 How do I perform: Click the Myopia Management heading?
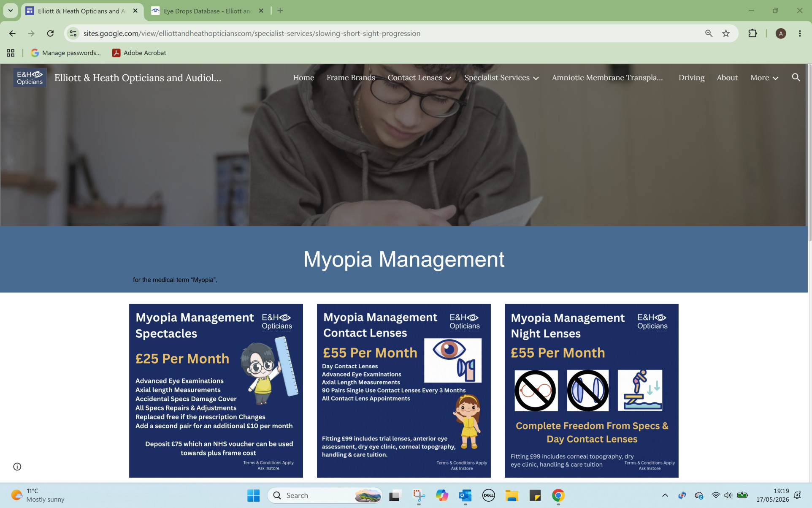coord(404,259)
